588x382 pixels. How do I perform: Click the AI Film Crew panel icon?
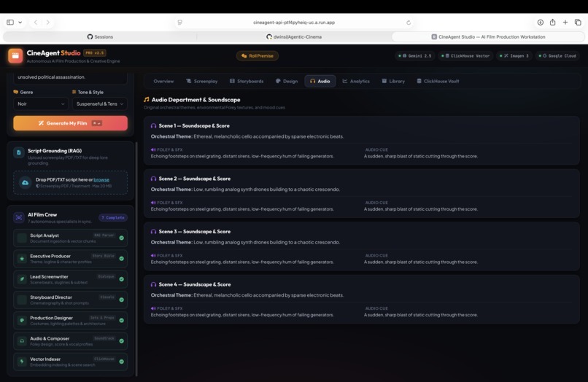(19, 217)
